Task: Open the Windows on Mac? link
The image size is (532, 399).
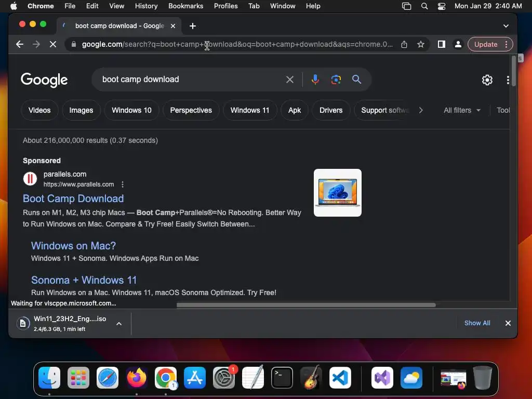Action: [73, 246]
